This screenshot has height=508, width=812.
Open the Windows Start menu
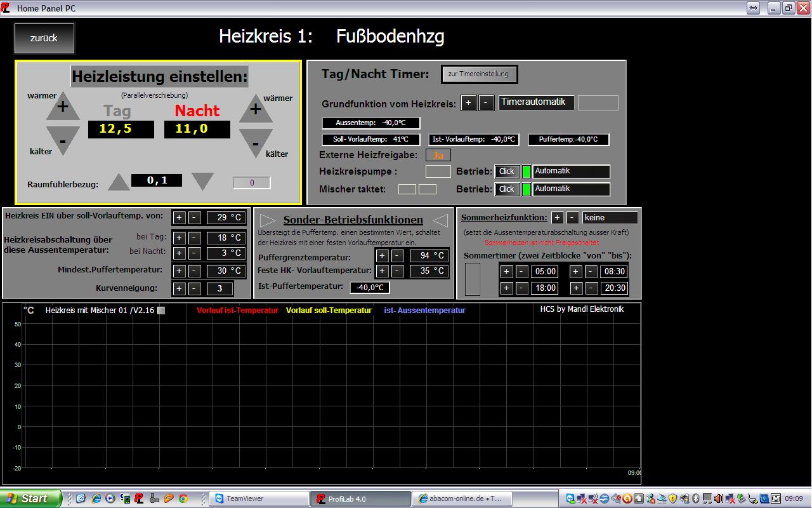[31, 498]
